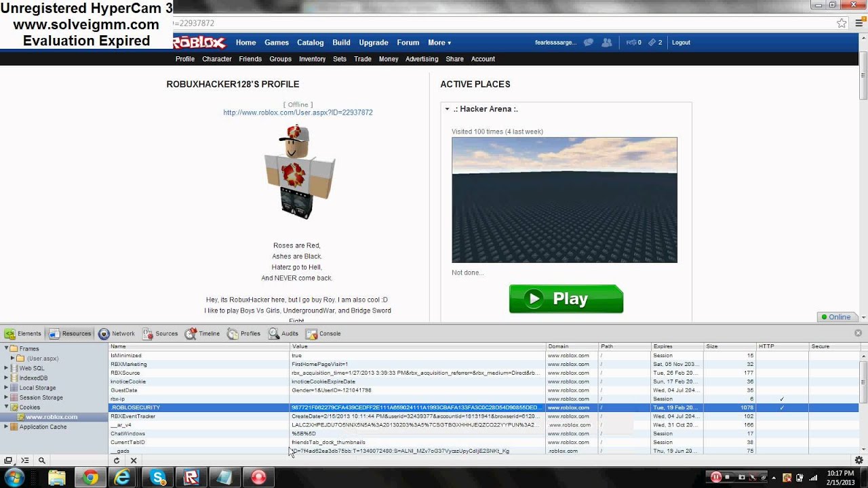This screenshot has width=868, height=488.
Task: Collapse the Frames tree node
Action: pos(7,348)
